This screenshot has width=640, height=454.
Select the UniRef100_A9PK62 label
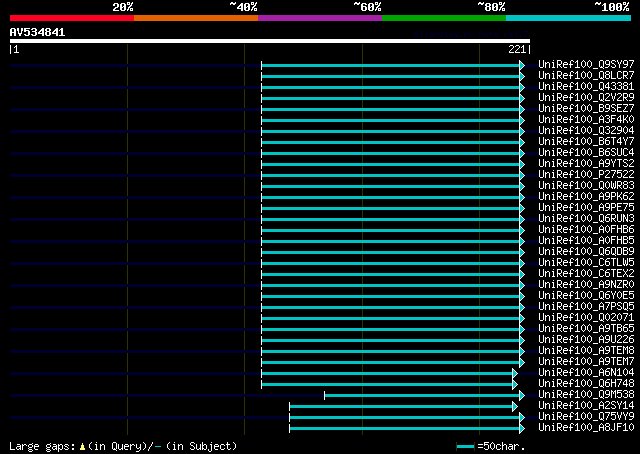[x=586, y=197]
